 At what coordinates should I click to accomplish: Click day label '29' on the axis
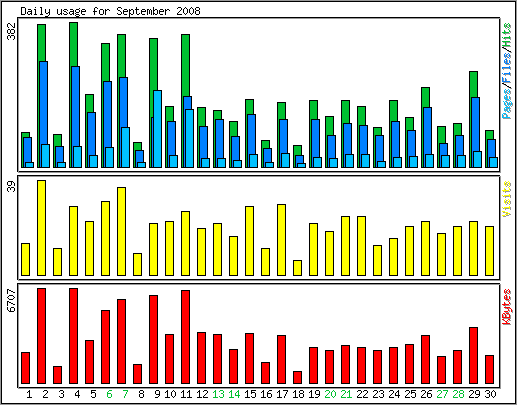[x=474, y=394]
